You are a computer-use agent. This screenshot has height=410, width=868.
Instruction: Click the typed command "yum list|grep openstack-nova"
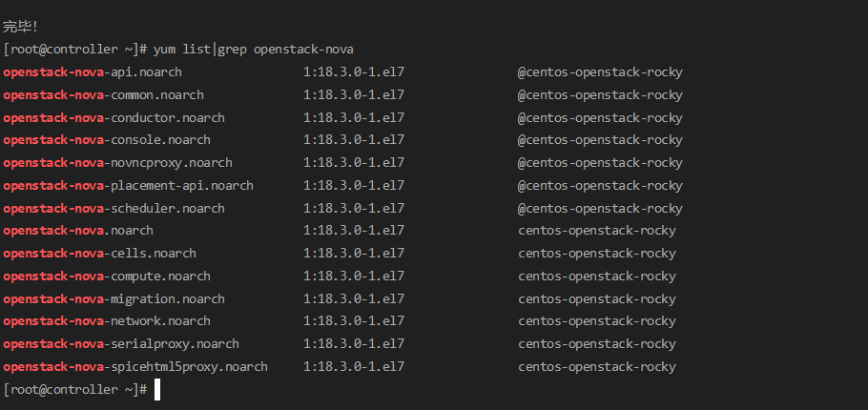tap(259, 49)
